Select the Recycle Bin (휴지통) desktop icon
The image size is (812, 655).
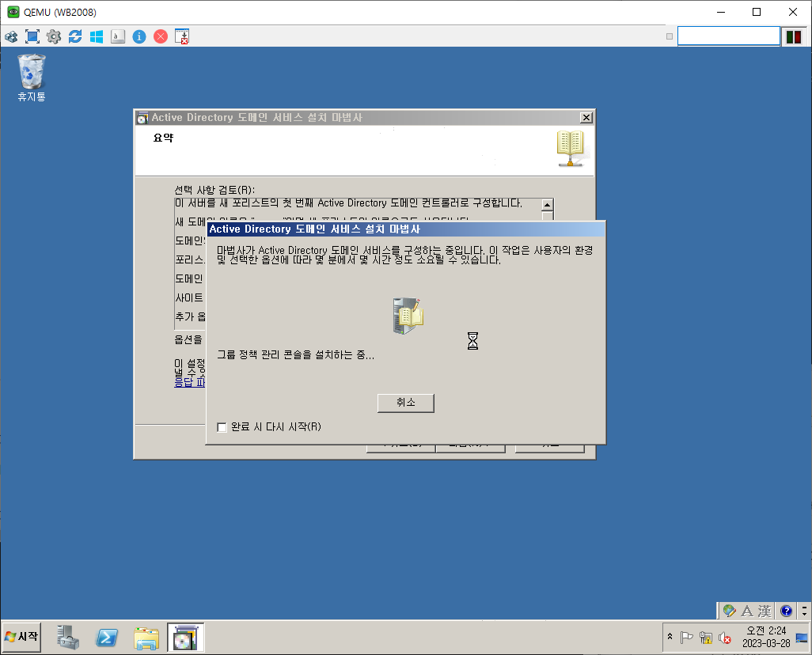tap(32, 78)
